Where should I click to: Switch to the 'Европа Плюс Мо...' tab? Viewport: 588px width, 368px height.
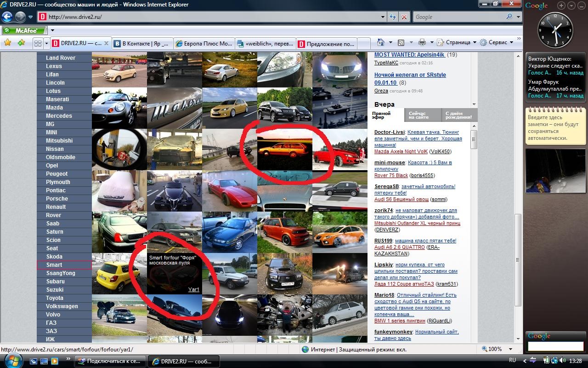pyautogui.click(x=204, y=43)
